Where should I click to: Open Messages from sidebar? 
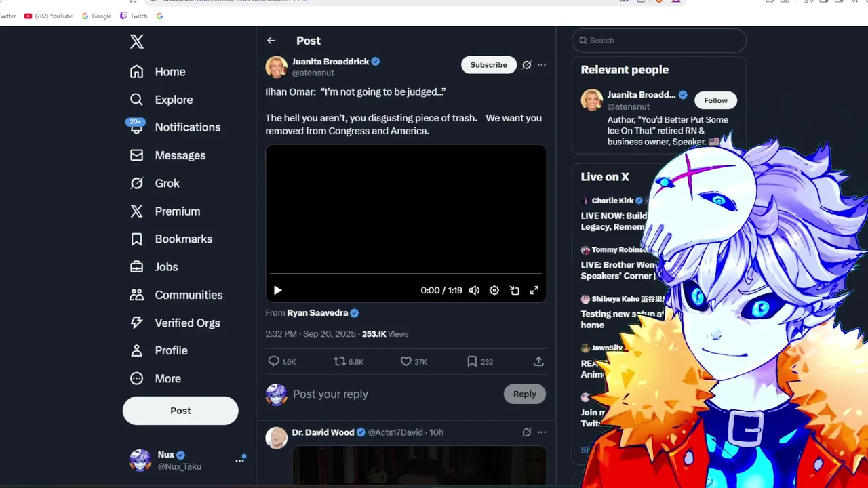(167, 155)
